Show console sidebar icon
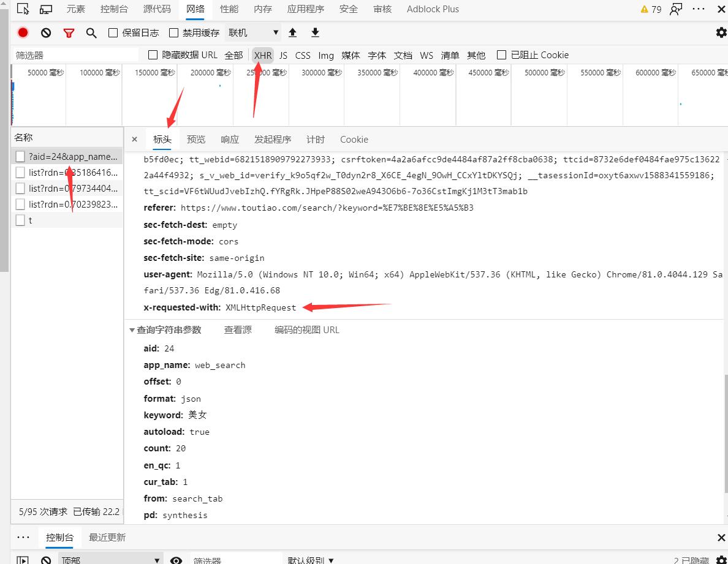The image size is (728, 564). (22, 560)
